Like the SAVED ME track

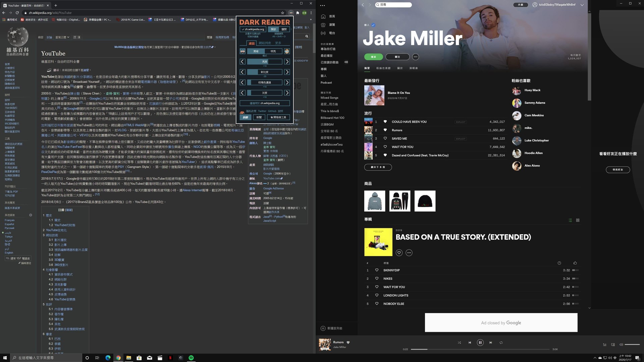[385, 138]
